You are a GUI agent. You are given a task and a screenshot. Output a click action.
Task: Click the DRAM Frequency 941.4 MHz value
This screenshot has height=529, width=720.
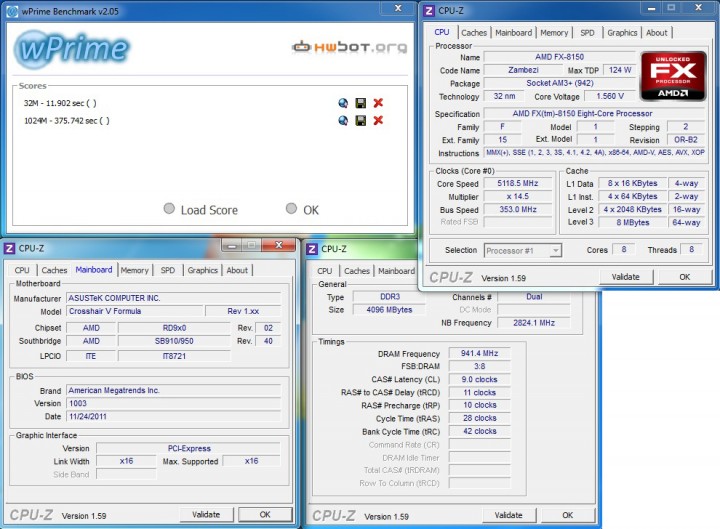[x=479, y=353]
